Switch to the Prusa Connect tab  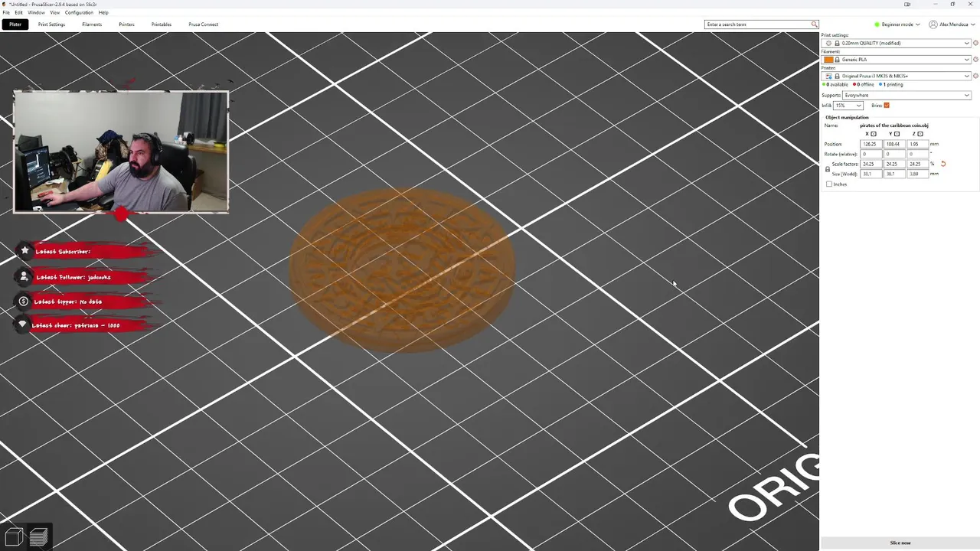pyautogui.click(x=204, y=24)
